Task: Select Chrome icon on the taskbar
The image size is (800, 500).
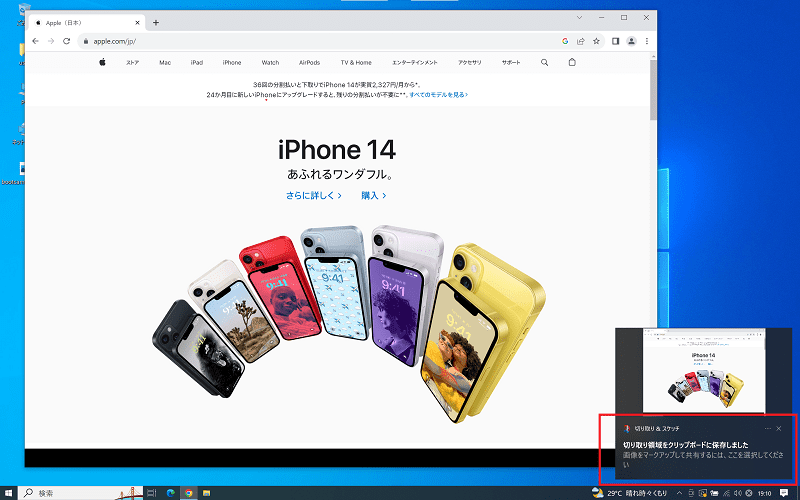Action: point(189,493)
